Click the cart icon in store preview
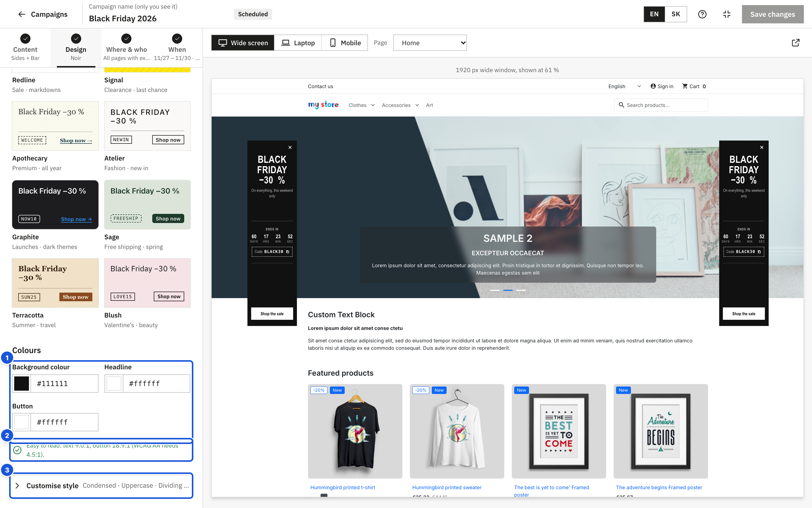The height and width of the screenshot is (508, 812). pyautogui.click(x=685, y=86)
